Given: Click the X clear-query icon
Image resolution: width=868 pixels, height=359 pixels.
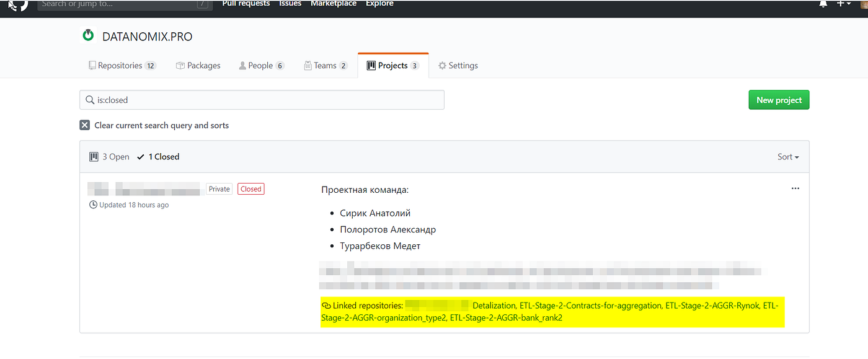Looking at the screenshot, I should point(85,125).
